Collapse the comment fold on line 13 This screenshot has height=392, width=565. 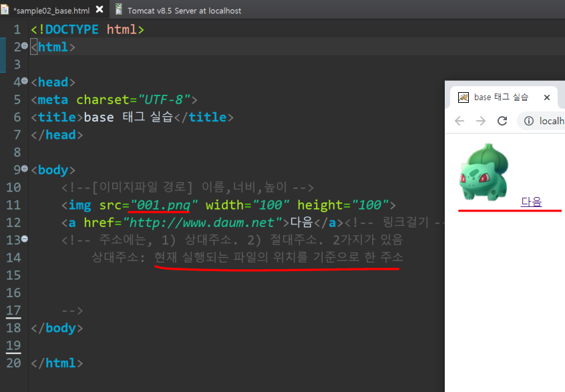click(x=25, y=238)
